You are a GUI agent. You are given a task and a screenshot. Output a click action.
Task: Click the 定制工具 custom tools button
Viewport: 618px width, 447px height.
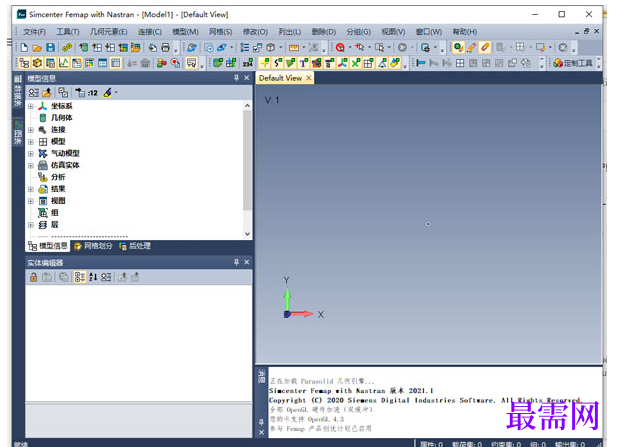573,63
